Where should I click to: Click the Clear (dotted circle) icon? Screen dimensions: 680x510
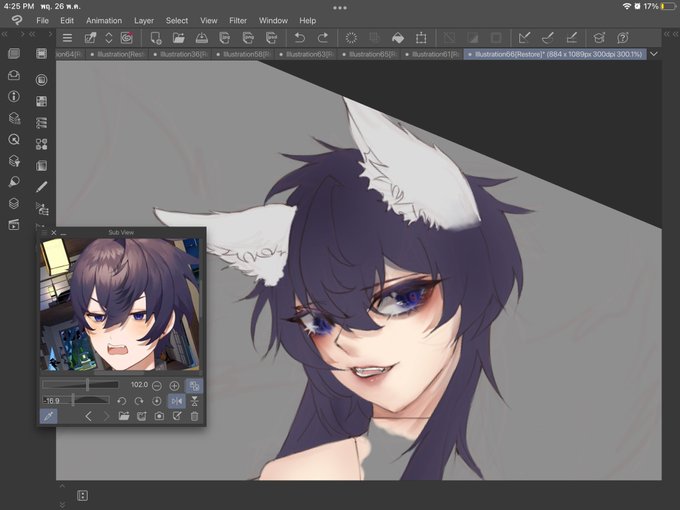(x=351, y=38)
